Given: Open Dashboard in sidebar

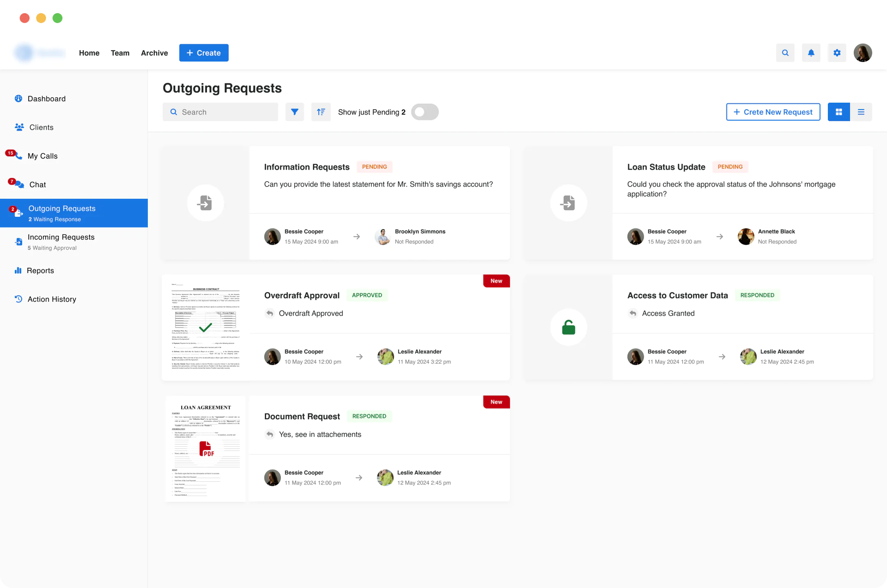Looking at the screenshot, I should tap(46, 99).
